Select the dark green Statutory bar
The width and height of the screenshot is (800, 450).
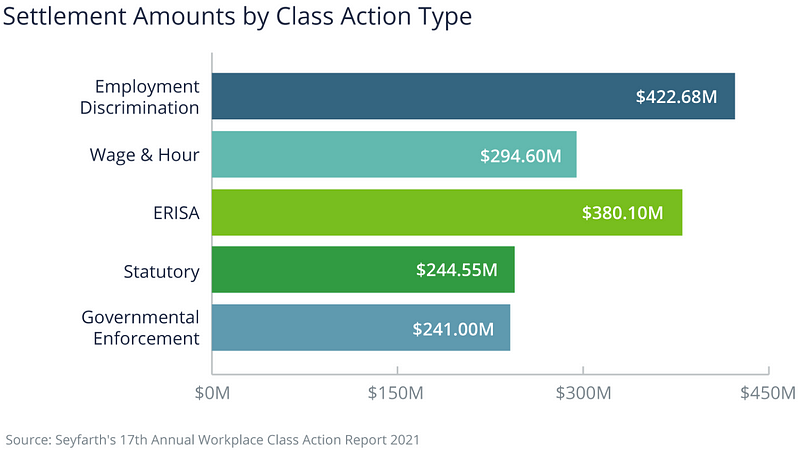click(310, 270)
